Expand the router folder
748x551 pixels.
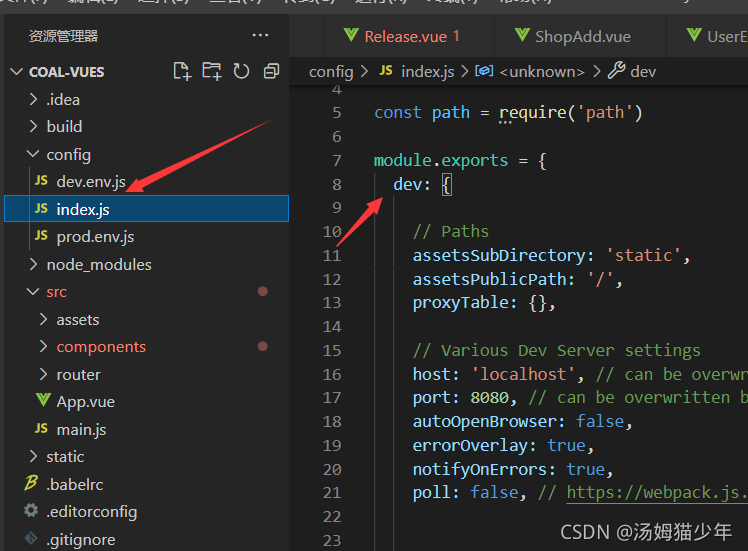click(43, 374)
